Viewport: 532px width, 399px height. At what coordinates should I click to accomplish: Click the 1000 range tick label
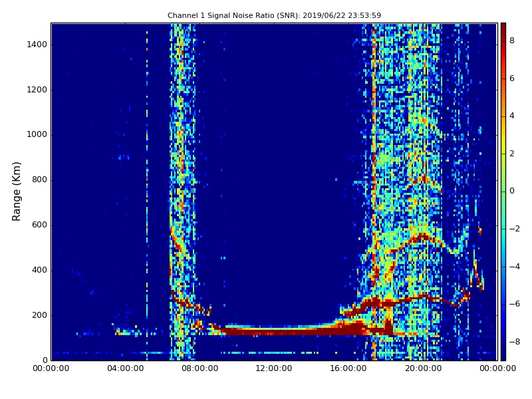[37, 135]
